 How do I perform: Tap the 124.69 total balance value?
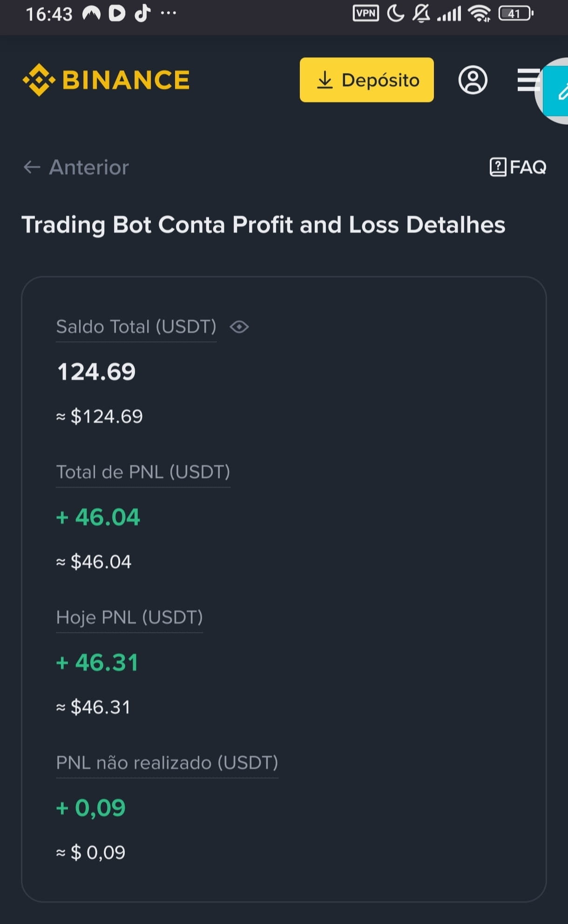coord(96,372)
